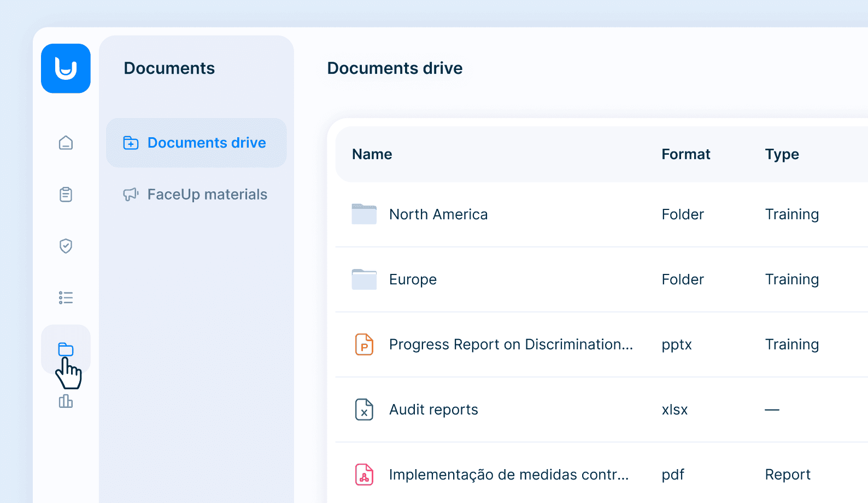The width and height of the screenshot is (868, 503).
Task: Click the North America folder icon
Action: coord(364,214)
